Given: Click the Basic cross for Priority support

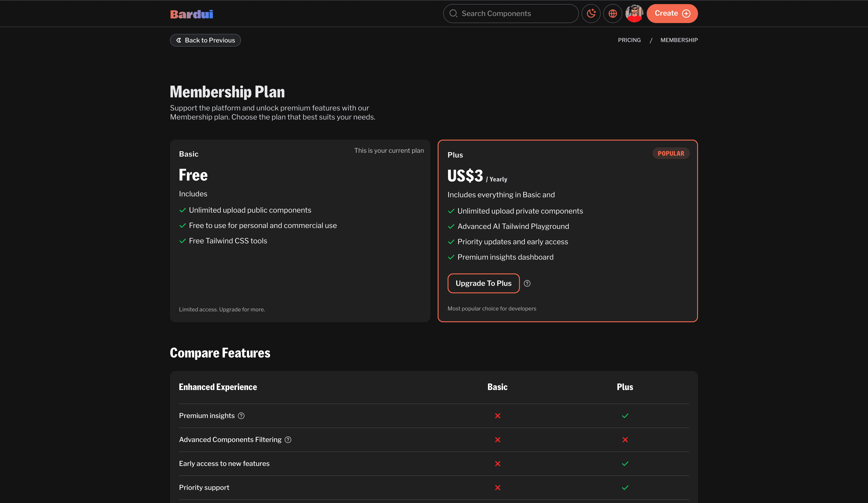Looking at the screenshot, I should point(497,487).
